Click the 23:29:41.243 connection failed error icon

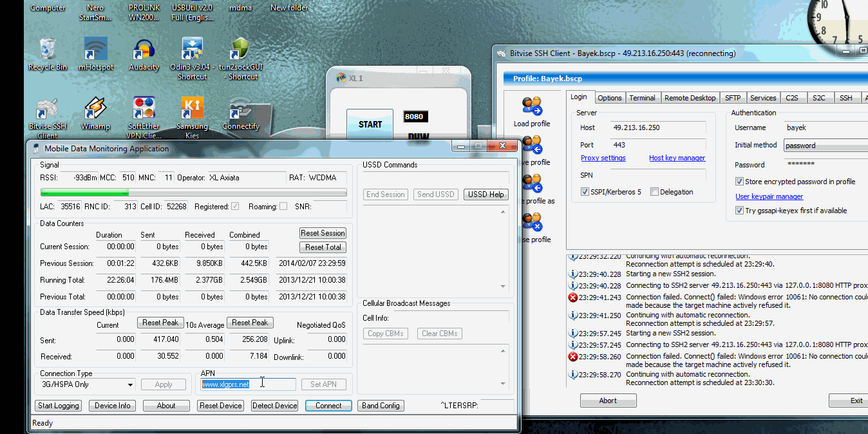pos(572,297)
